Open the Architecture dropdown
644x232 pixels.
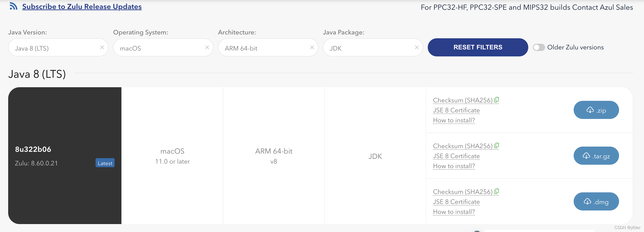(x=268, y=47)
